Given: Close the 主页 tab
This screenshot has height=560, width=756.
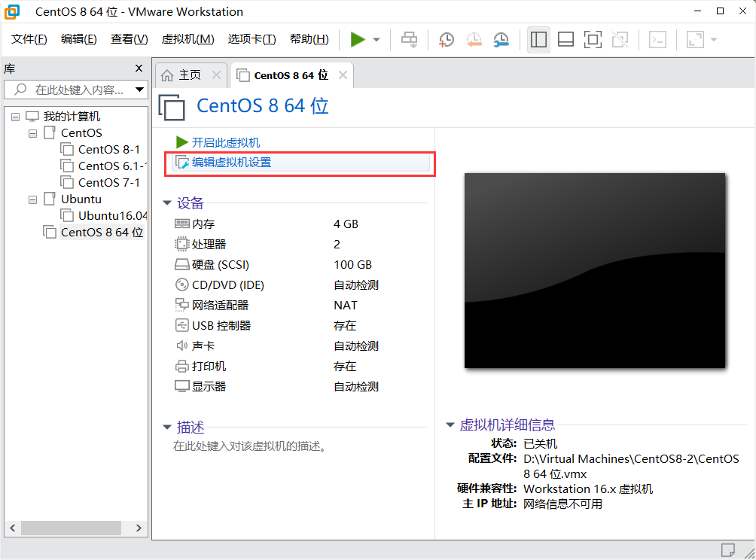Looking at the screenshot, I should 216,75.
